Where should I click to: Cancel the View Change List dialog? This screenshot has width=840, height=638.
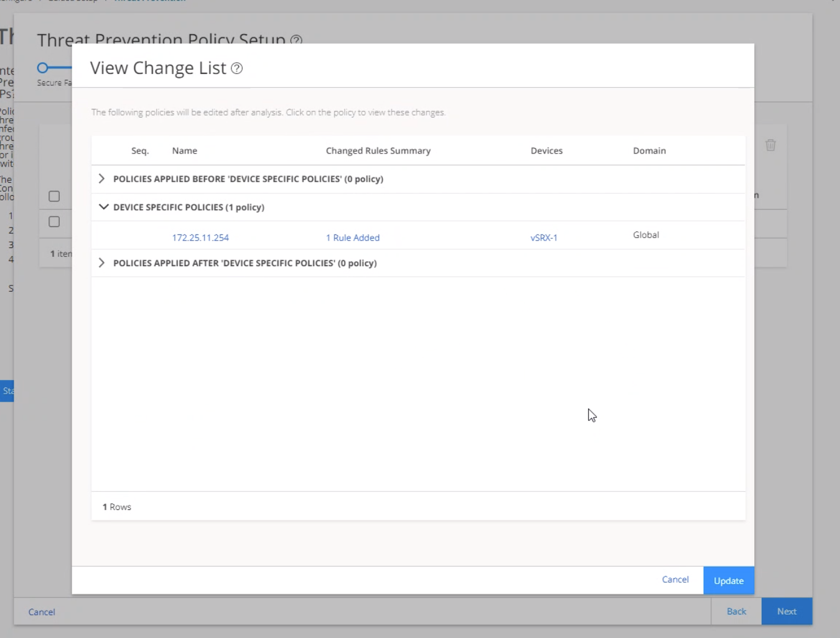point(674,580)
